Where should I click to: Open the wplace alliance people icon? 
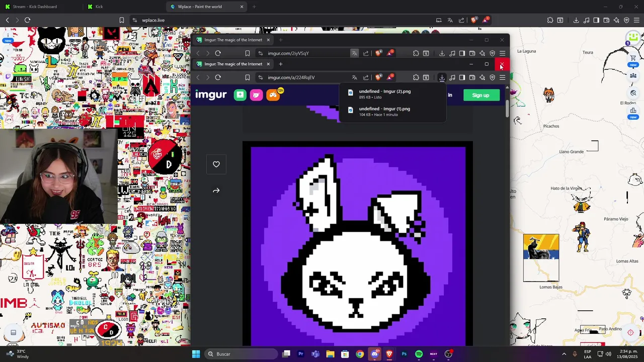pyautogui.click(x=633, y=75)
